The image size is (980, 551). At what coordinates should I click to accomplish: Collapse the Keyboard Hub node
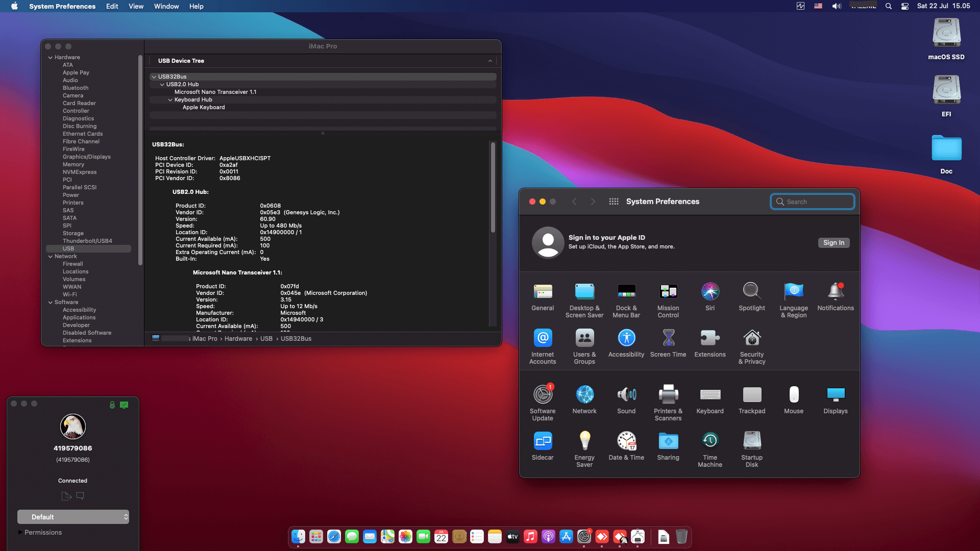pyautogui.click(x=170, y=100)
